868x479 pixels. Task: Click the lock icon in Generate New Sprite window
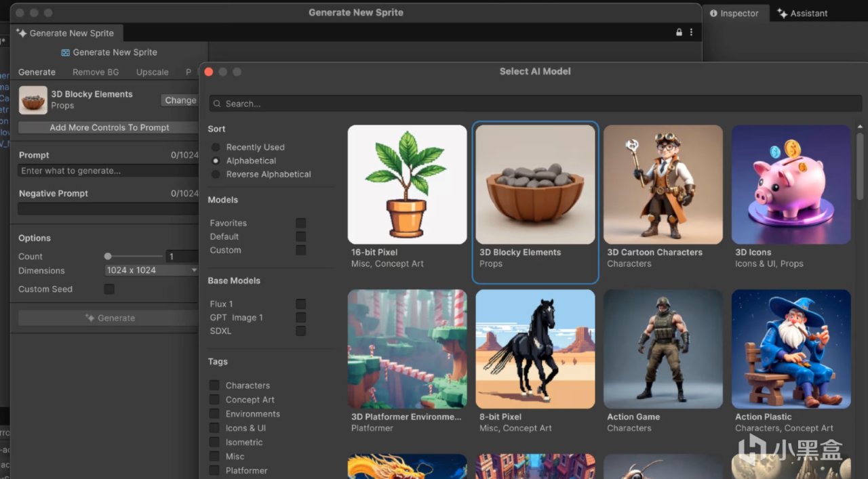pyautogui.click(x=679, y=33)
